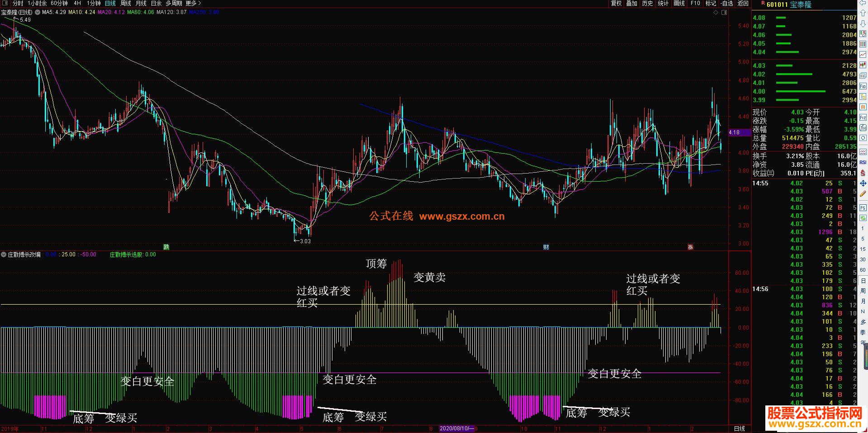Open the -自选 watchlist option
The width and height of the screenshot is (868, 433).
tap(726, 3)
